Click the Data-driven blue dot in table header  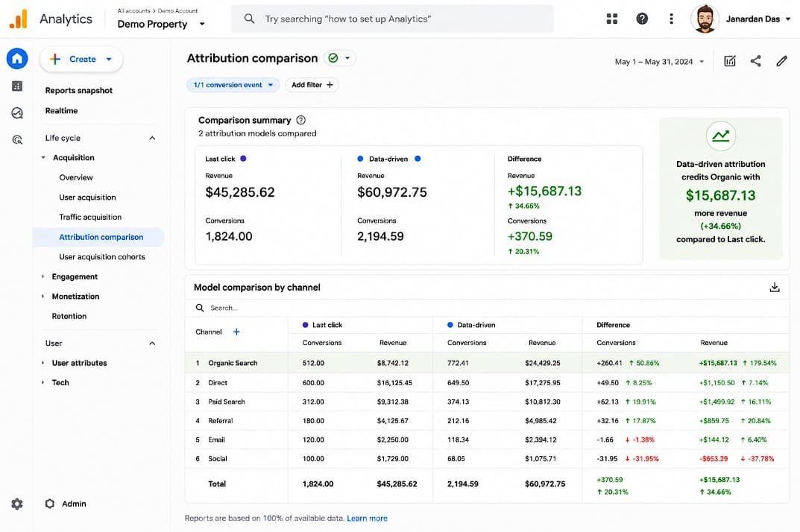tap(450, 325)
